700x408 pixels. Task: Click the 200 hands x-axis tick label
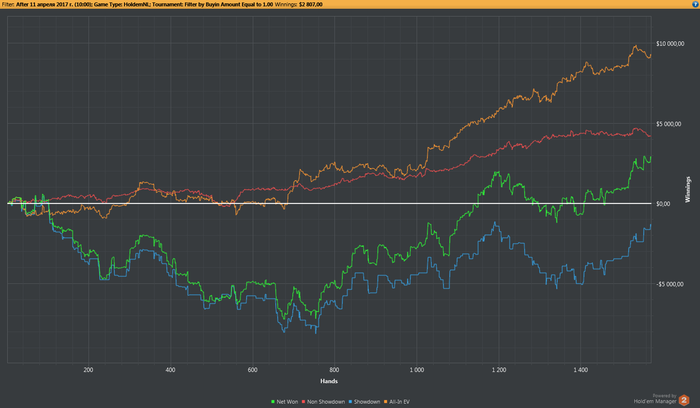[88, 370]
